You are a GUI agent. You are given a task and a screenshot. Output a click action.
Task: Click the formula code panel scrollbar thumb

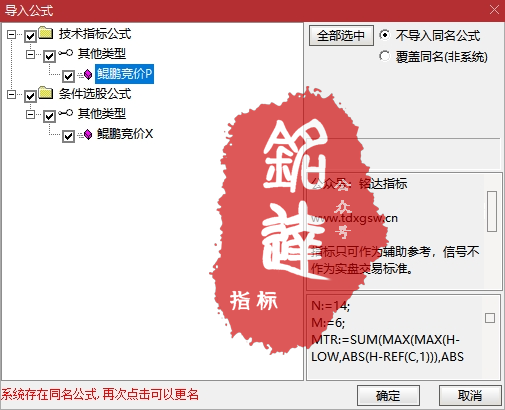490,318
